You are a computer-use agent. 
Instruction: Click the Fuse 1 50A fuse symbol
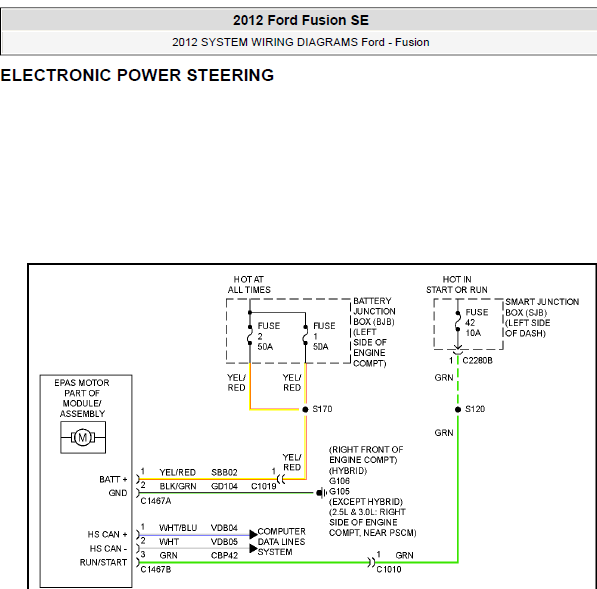click(305, 335)
